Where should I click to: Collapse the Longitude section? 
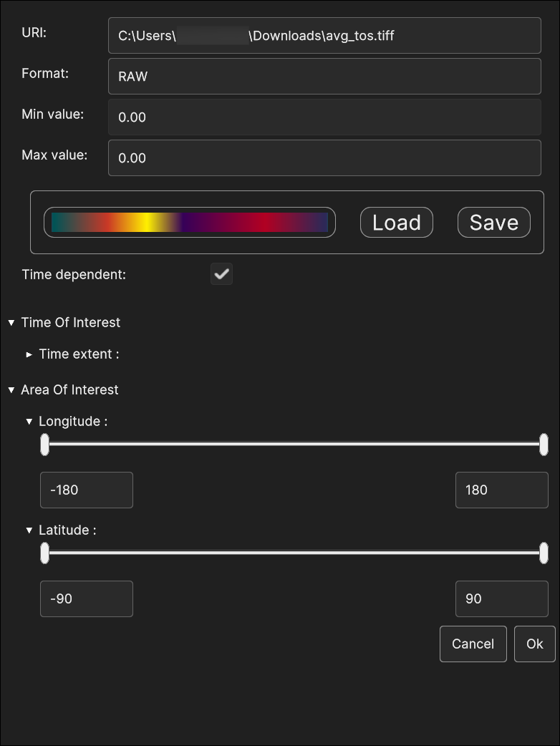(x=29, y=422)
